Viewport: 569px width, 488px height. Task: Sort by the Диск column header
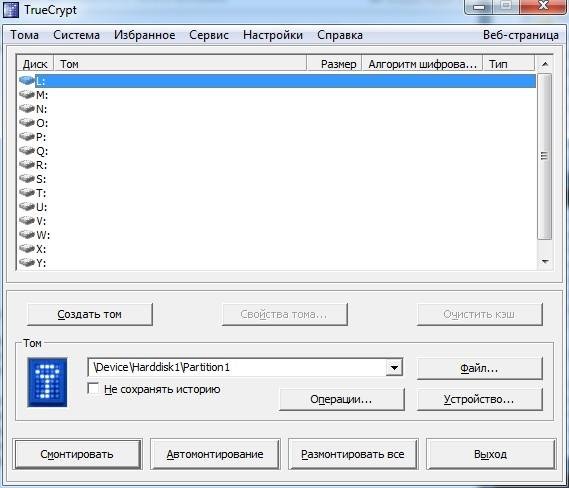pos(35,64)
